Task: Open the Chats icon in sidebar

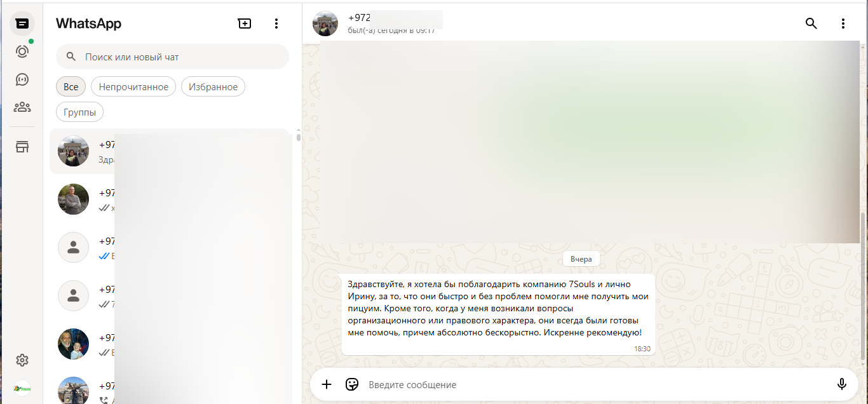Action: (x=22, y=24)
